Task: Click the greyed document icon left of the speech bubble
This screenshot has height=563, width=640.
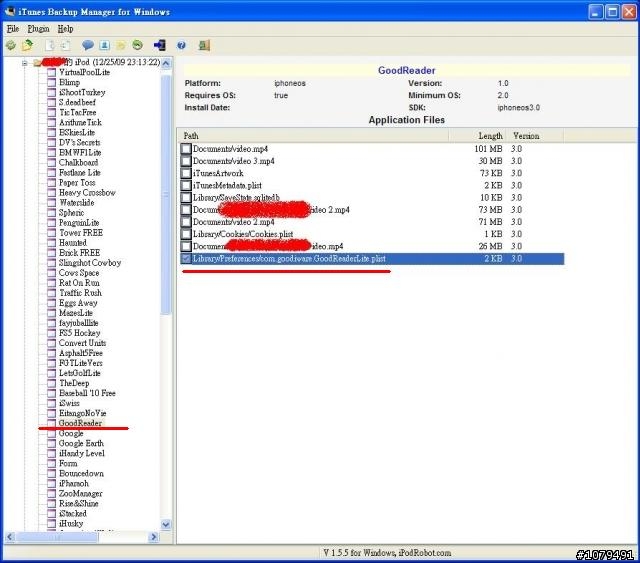Action: coord(65,45)
